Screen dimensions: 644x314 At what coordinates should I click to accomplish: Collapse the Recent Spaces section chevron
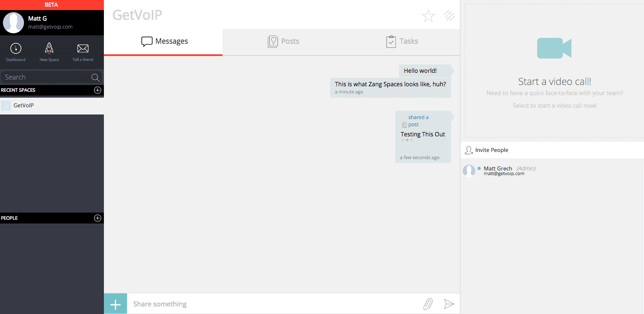(87, 90)
